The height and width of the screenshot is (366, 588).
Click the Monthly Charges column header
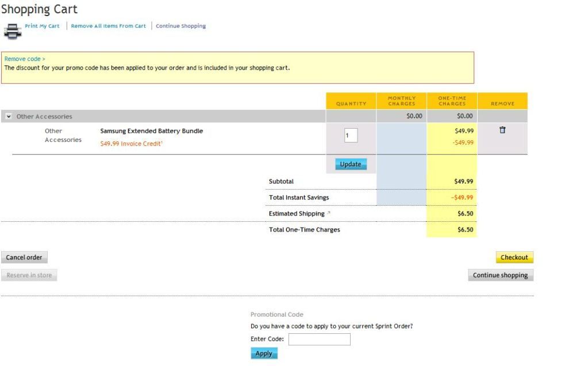click(x=402, y=101)
